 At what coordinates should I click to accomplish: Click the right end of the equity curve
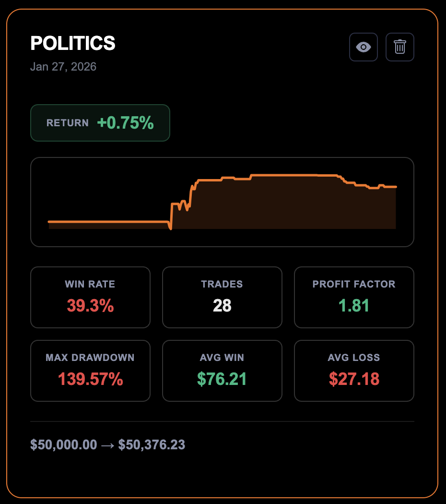coord(395,187)
